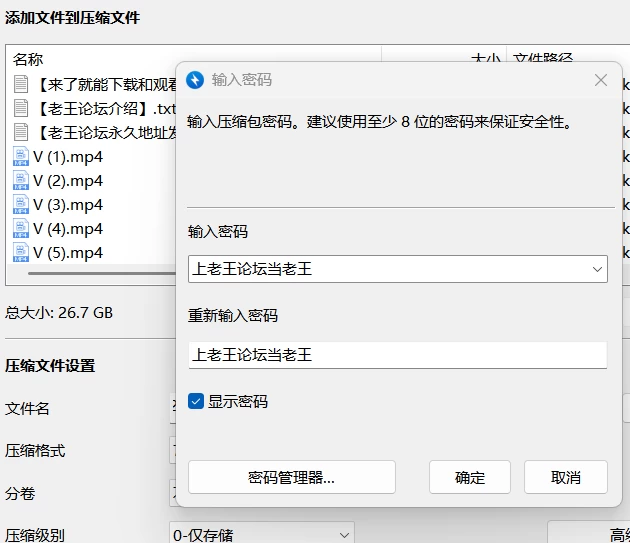630x543 pixels.
Task: Click the text file icon beside 老王论坛永久地址
Action: 21,132
